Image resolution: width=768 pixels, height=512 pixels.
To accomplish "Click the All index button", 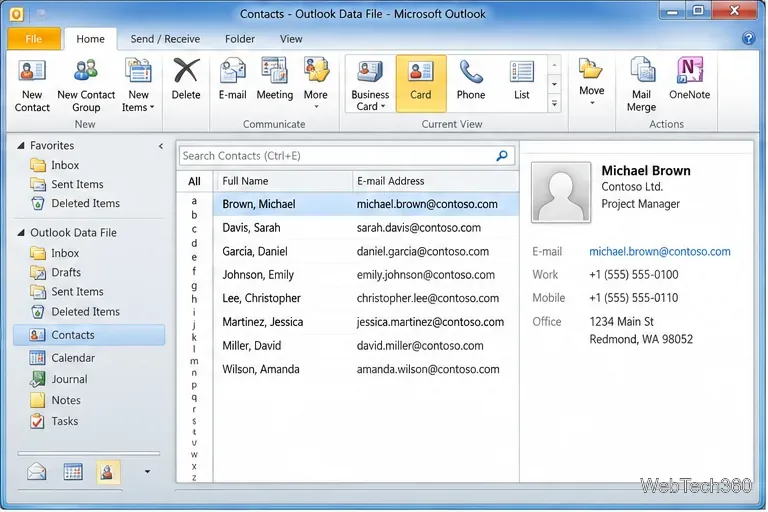I will pos(194,181).
